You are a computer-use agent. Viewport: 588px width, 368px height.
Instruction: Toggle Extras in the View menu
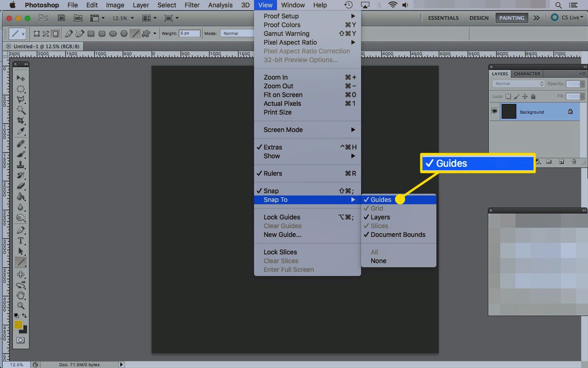point(307,147)
